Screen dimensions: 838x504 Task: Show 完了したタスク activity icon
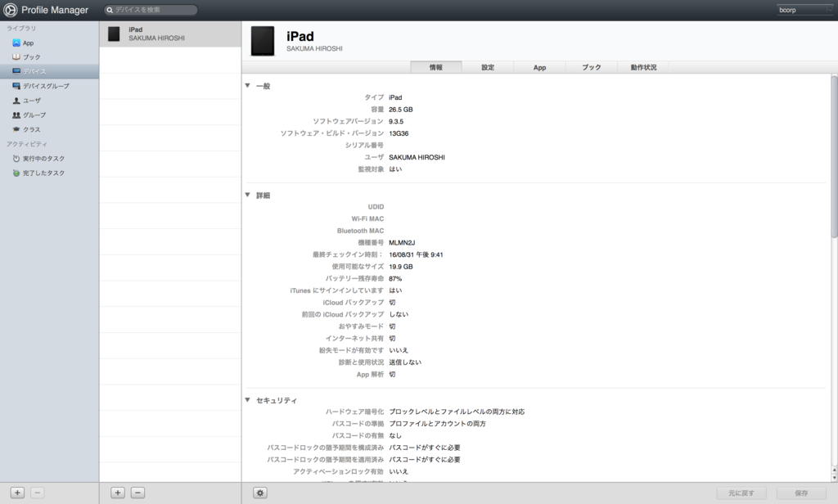click(16, 173)
